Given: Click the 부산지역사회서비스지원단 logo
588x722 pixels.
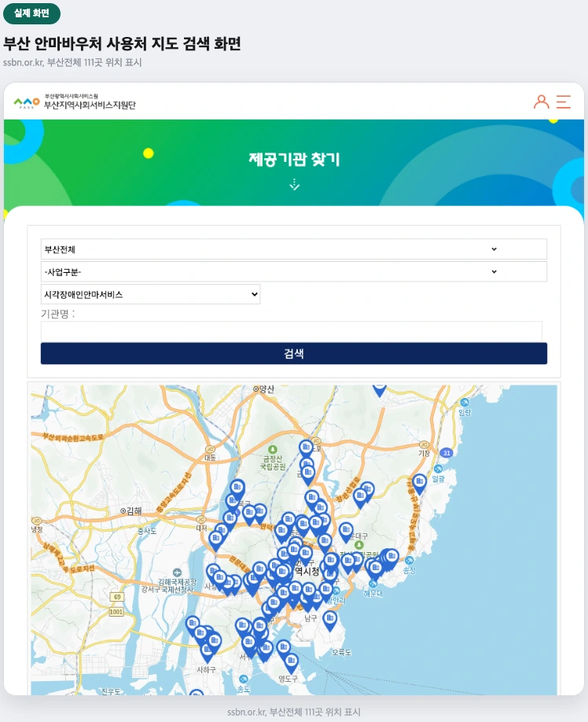Looking at the screenshot, I should (75, 101).
